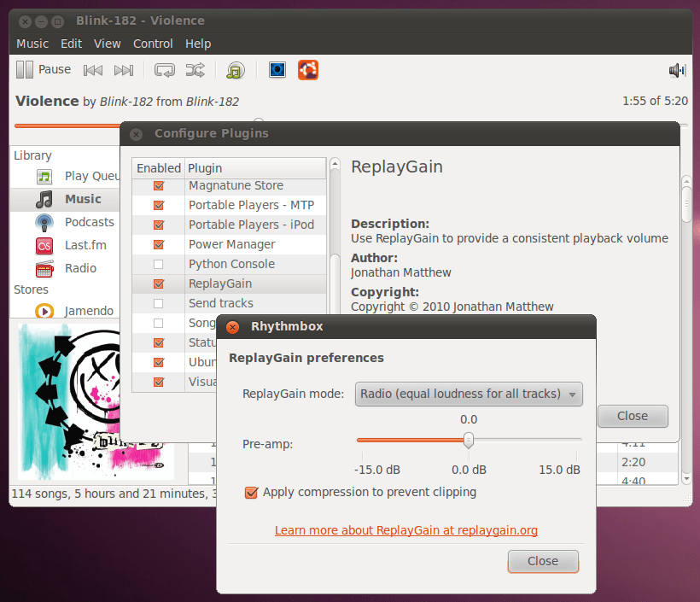Click the track list scroll down arrow
The image size is (700, 602).
686,479
